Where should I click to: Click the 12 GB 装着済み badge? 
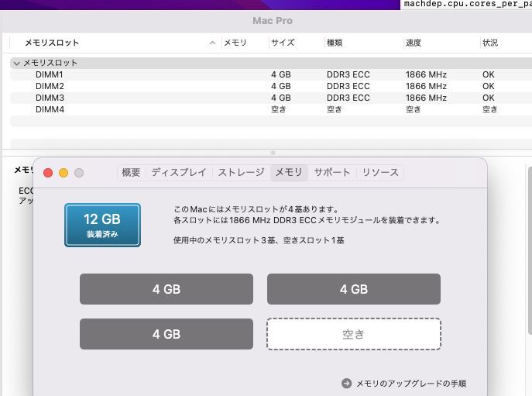coord(102,226)
